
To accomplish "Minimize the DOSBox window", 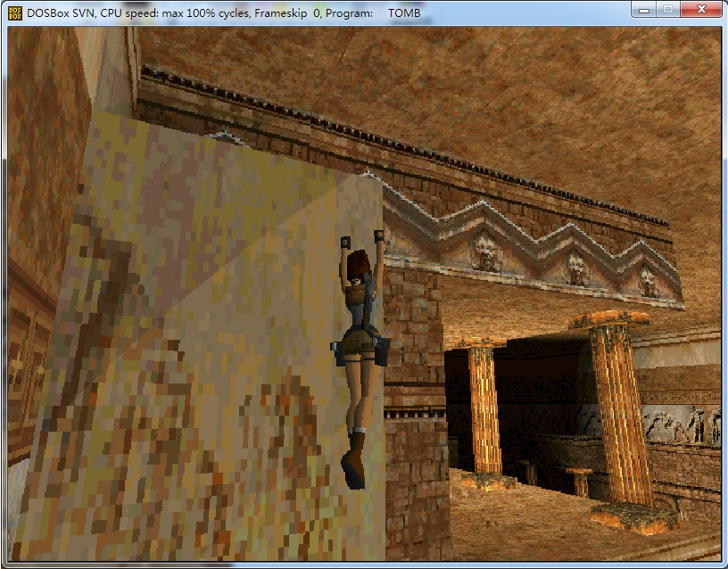I will point(644,9).
